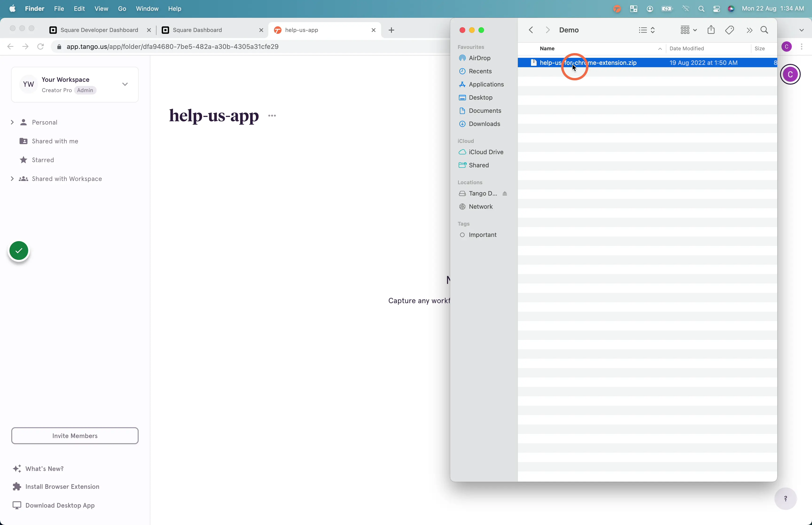Select help-us-for-chrome-extension.zip file
This screenshot has height=525, width=812.
pyautogui.click(x=647, y=63)
